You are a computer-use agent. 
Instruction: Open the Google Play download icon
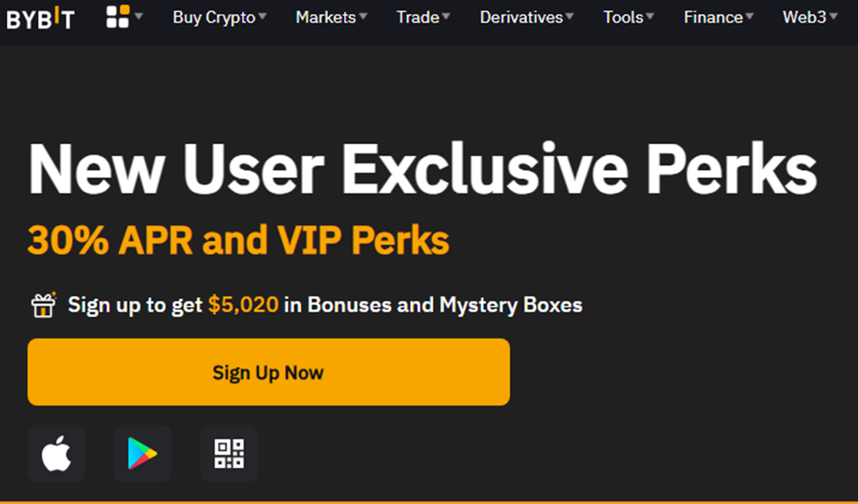[143, 454]
